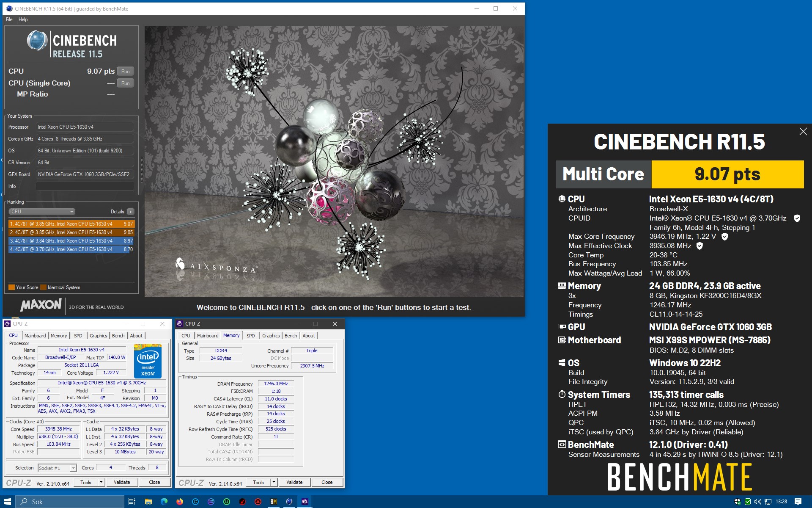Switch to CPU-Z via purple taskbar icon
The width and height of the screenshot is (812, 508).
(305, 502)
